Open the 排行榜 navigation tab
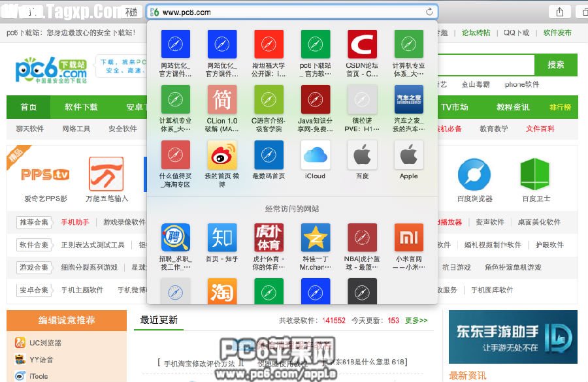Image resolution: width=588 pixels, height=382 pixels. pyautogui.click(x=561, y=107)
